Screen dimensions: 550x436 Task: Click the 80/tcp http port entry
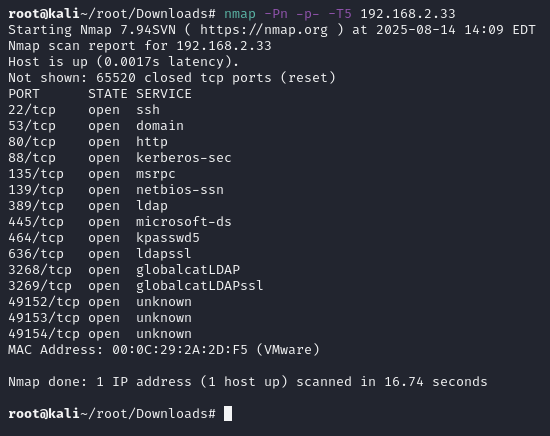88,142
